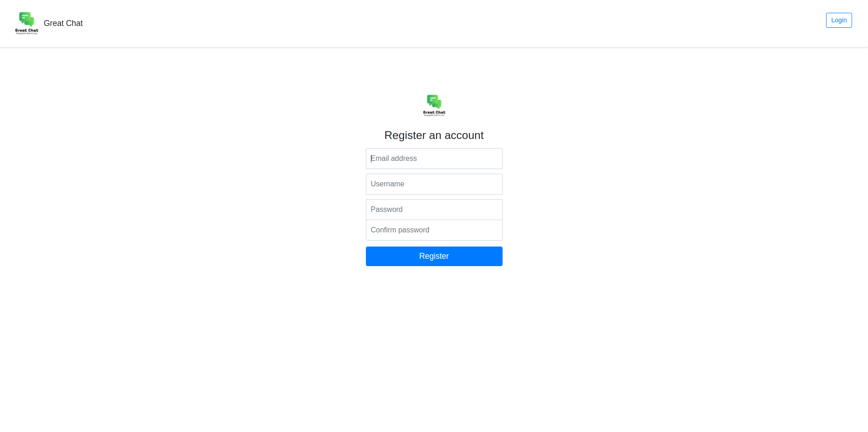Select the speech bubble image above the heading
This screenshot has width=868, height=432.
pos(434,102)
